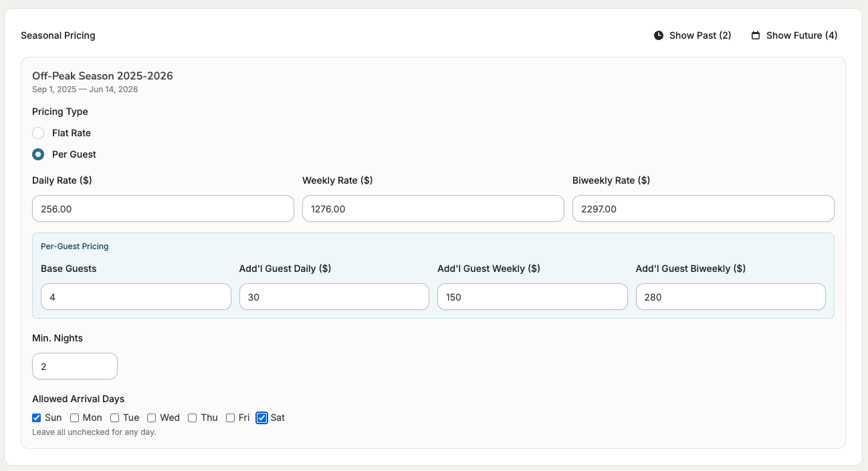Toggle the Fri arrival day checkbox
The height and width of the screenshot is (471, 868).
(x=231, y=418)
